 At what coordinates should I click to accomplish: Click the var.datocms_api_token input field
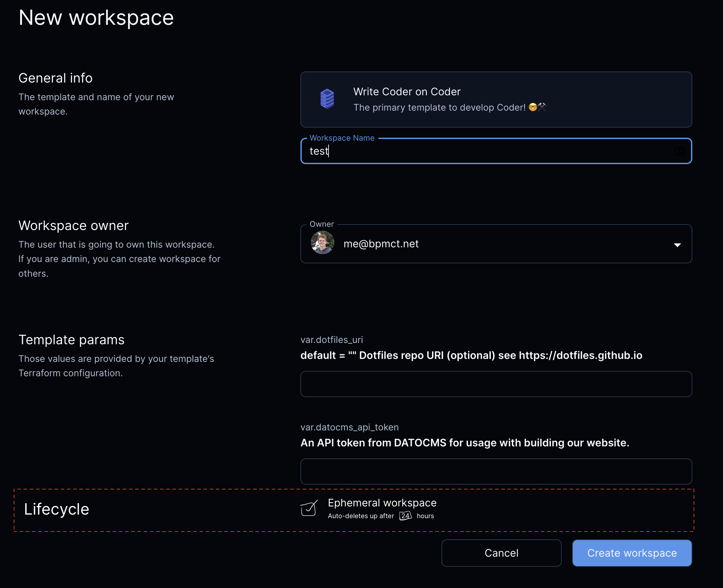point(496,472)
